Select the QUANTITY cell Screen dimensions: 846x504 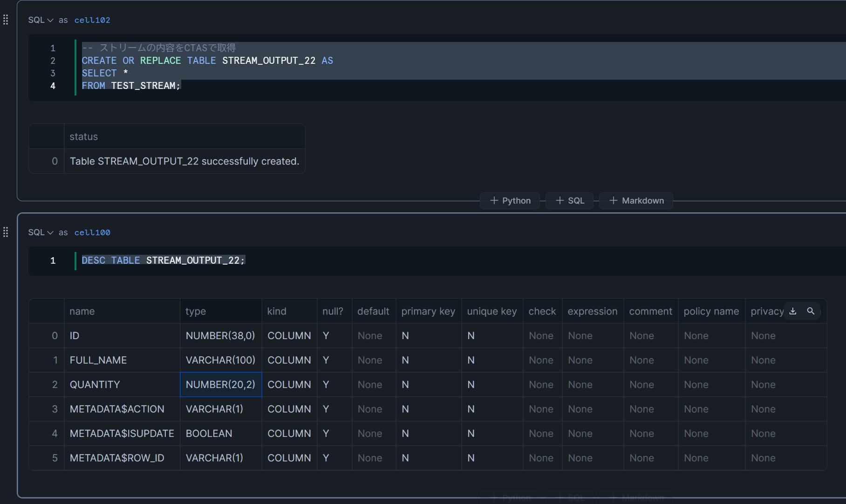(122, 385)
